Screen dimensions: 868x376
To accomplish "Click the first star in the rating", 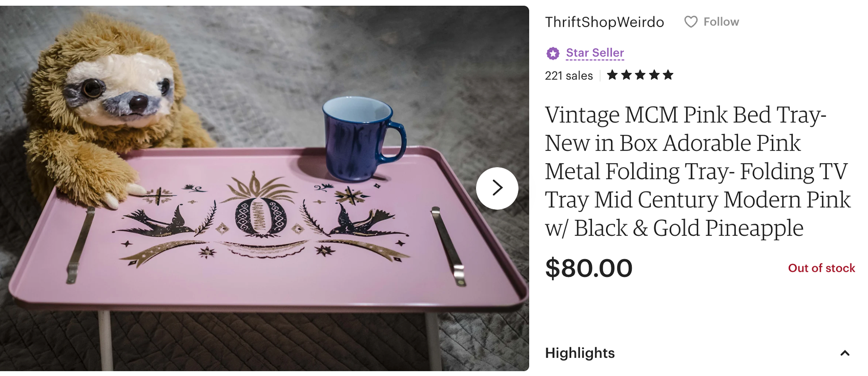I will (x=612, y=75).
